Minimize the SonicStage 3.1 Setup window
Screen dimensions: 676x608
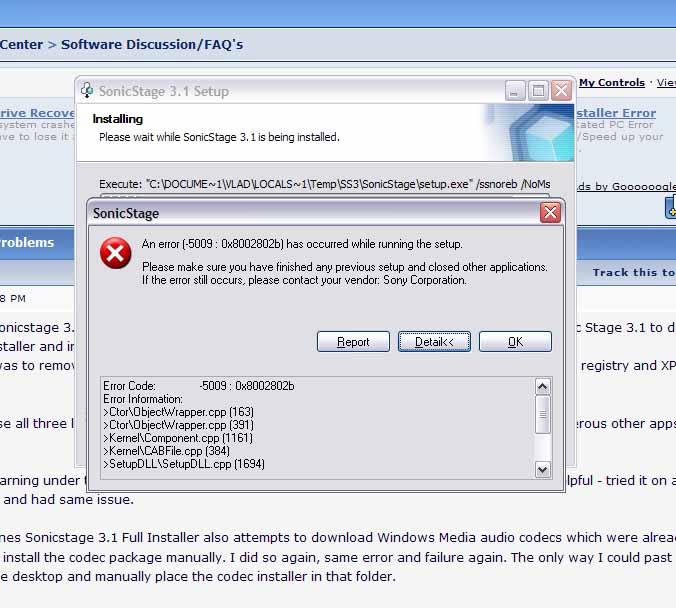click(x=515, y=91)
